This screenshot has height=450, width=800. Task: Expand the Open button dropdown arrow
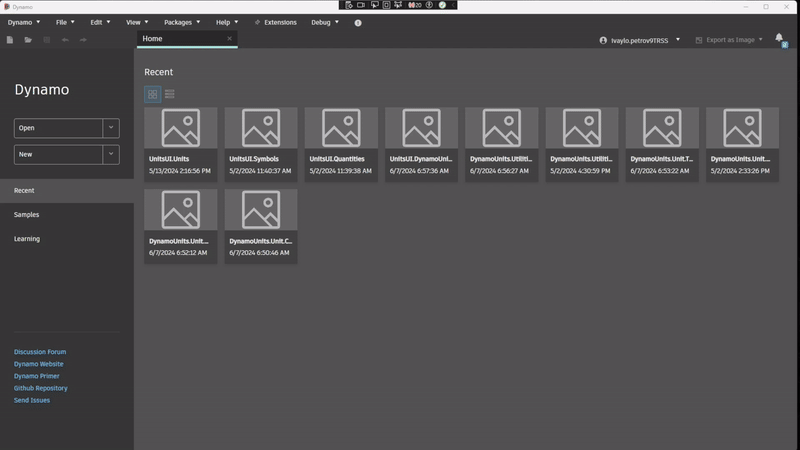coord(110,128)
